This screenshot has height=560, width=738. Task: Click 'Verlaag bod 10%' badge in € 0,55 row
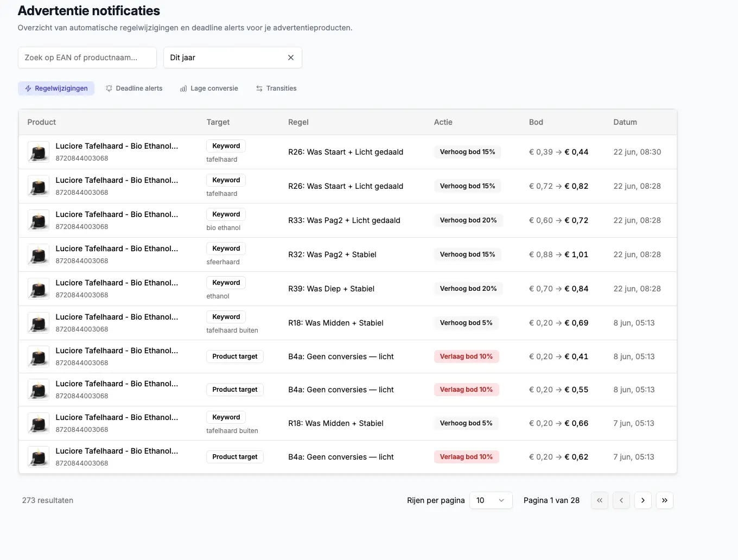466,390
